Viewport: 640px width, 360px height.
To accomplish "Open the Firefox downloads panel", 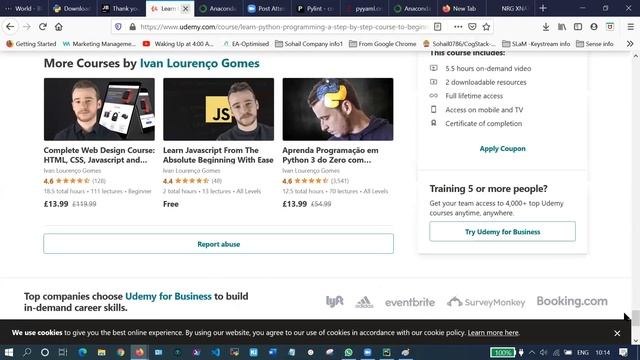I will (546, 27).
